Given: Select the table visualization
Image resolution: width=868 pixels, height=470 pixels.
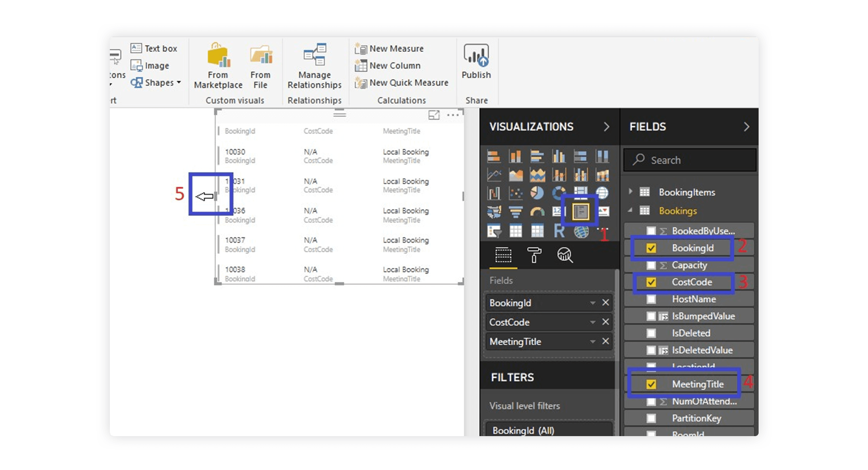Looking at the screenshot, I should tap(515, 231).
